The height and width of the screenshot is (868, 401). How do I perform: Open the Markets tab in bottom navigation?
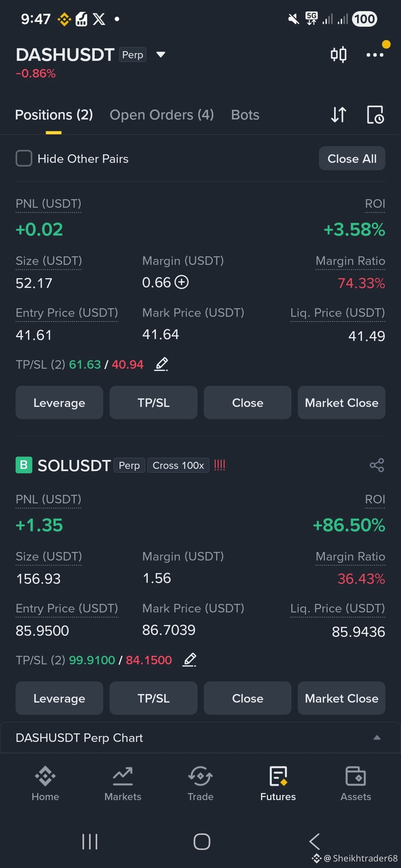[x=123, y=783]
